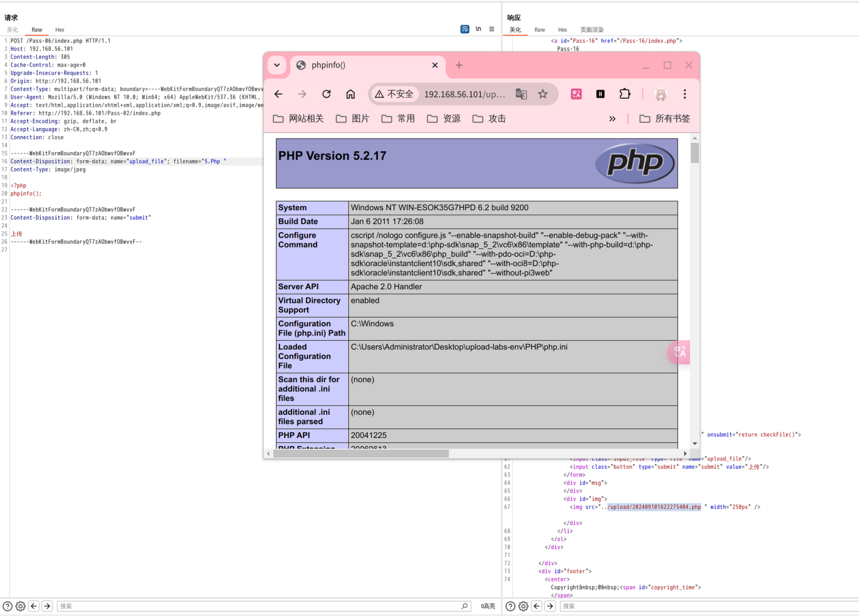The width and height of the screenshot is (859, 616).
Task: Toggle the request pane line-wrap icon
Action: coord(465,29)
